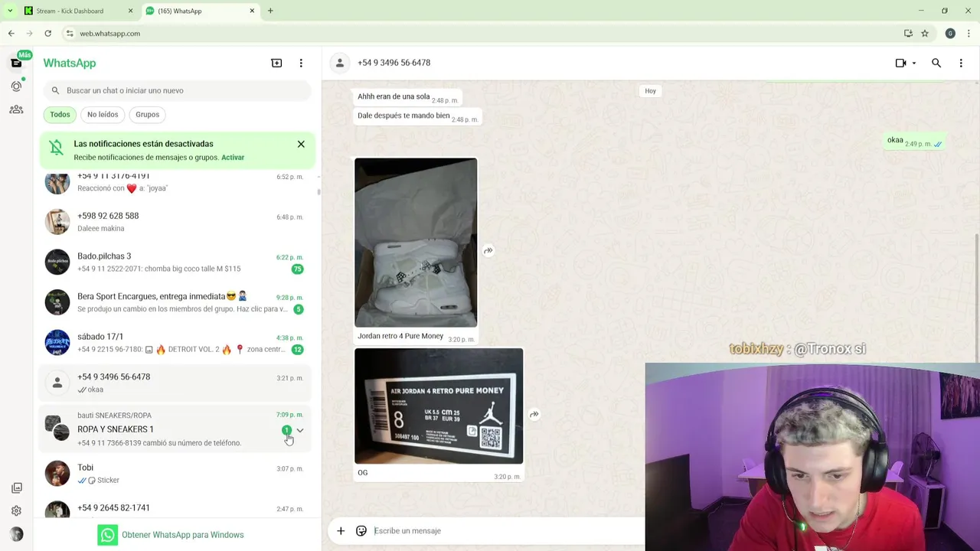Screen dimensions: 980x551
Task: Open the Communities sidebar icon
Action: 16,109
